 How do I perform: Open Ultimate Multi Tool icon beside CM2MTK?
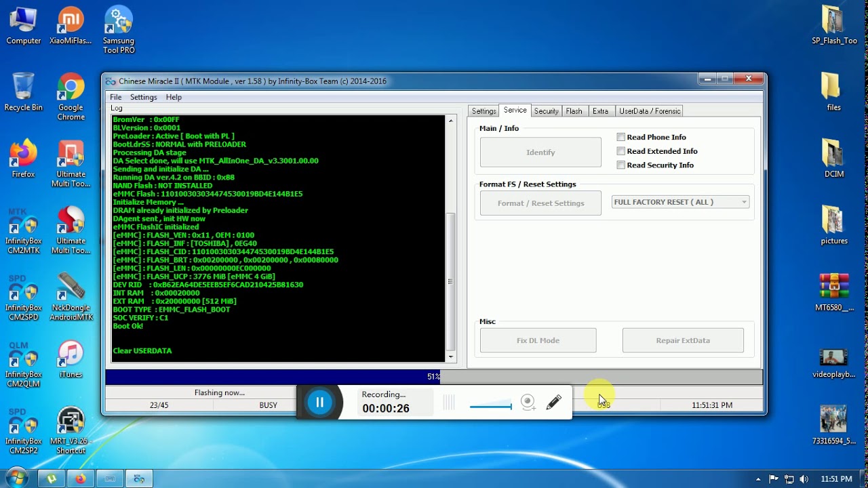[71, 230]
